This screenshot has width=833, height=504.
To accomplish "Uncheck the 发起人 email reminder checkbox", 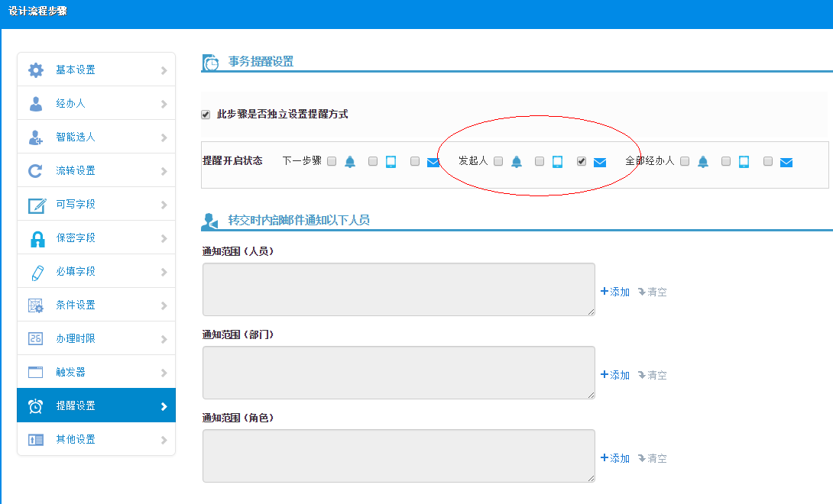I will tap(582, 161).
